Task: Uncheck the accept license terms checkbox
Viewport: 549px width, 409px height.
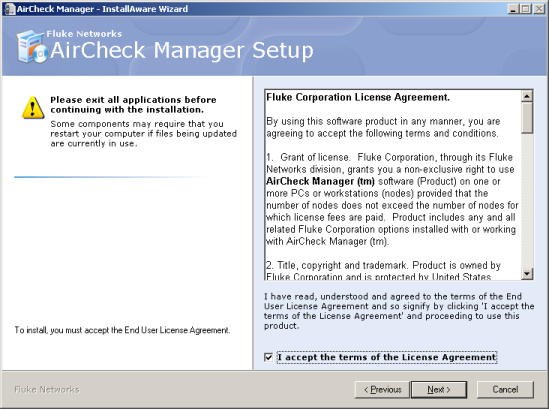Action: (x=269, y=358)
